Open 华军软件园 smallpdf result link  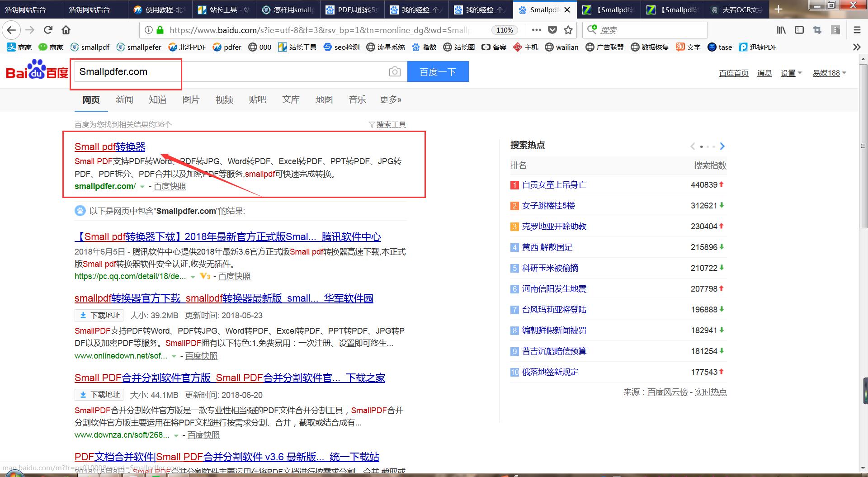click(224, 298)
